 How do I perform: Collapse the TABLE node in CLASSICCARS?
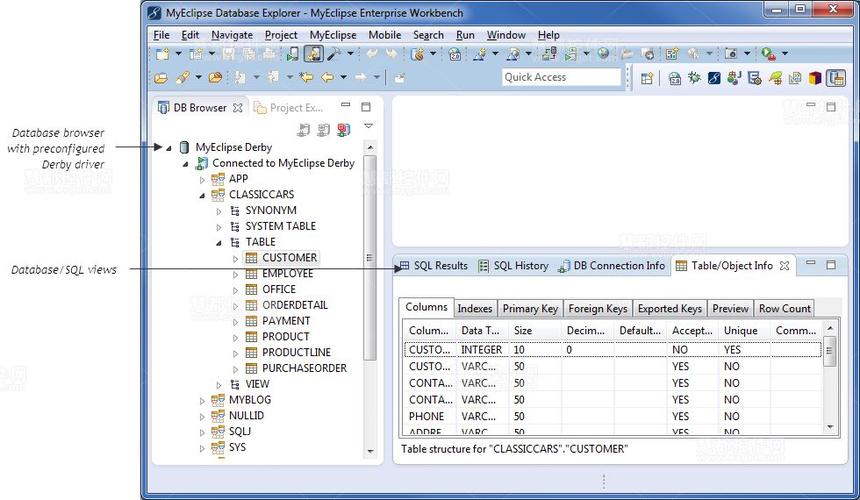219,242
